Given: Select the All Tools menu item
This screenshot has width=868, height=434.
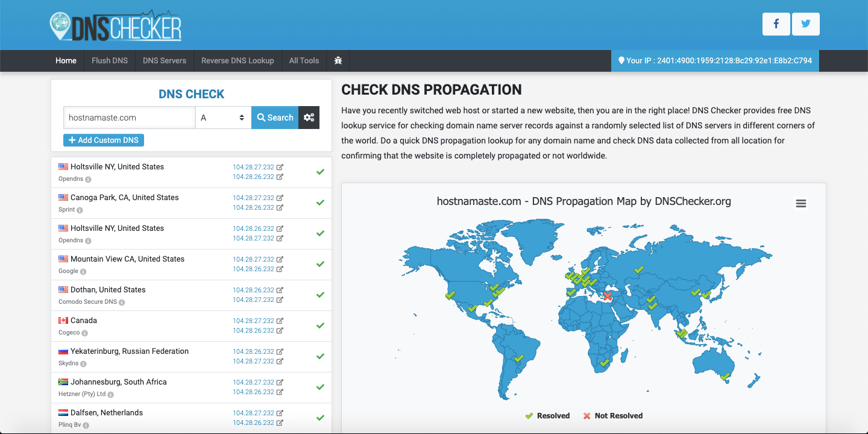Looking at the screenshot, I should (x=304, y=61).
